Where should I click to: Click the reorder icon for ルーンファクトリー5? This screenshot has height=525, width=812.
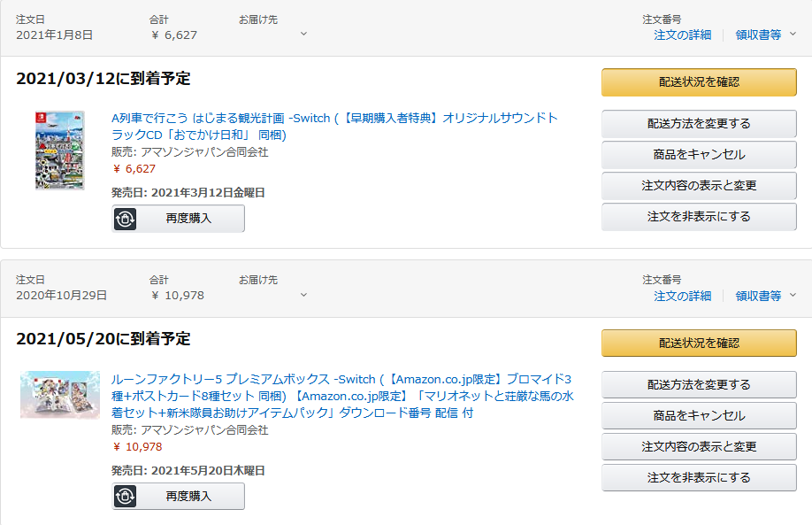tap(126, 497)
